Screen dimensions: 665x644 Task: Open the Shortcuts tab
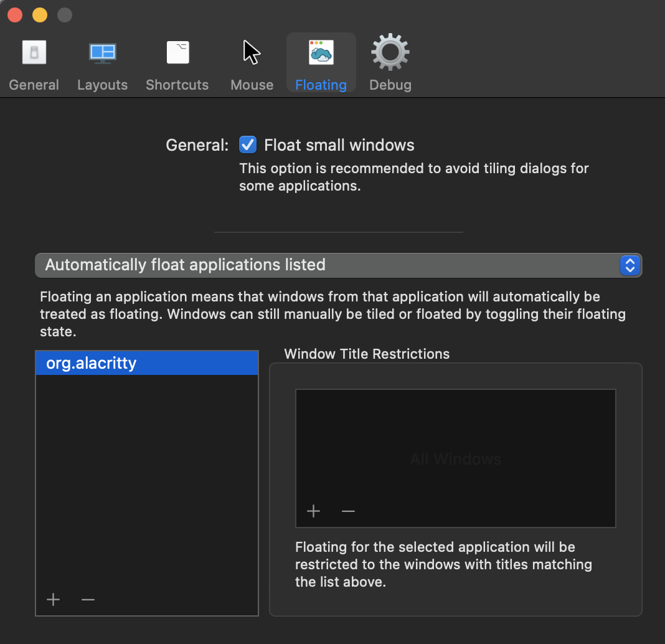click(x=177, y=65)
